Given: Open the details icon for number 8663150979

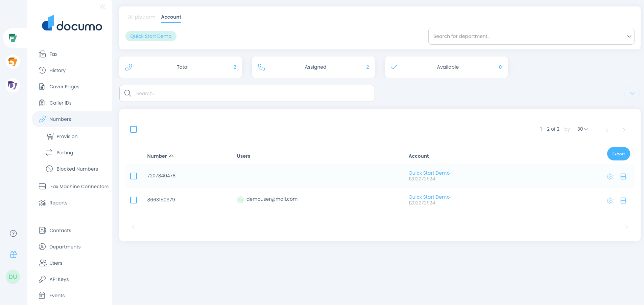Looking at the screenshot, I should click(x=623, y=200).
